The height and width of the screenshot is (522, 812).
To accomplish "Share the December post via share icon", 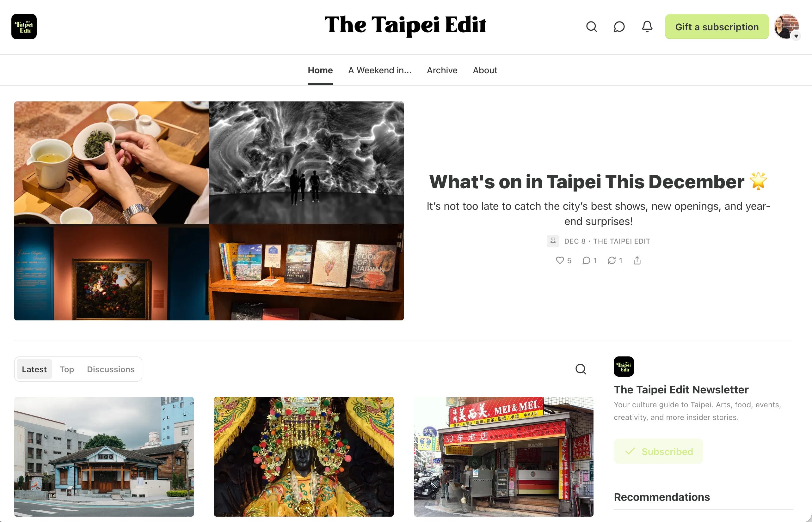I will (x=637, y=260).
